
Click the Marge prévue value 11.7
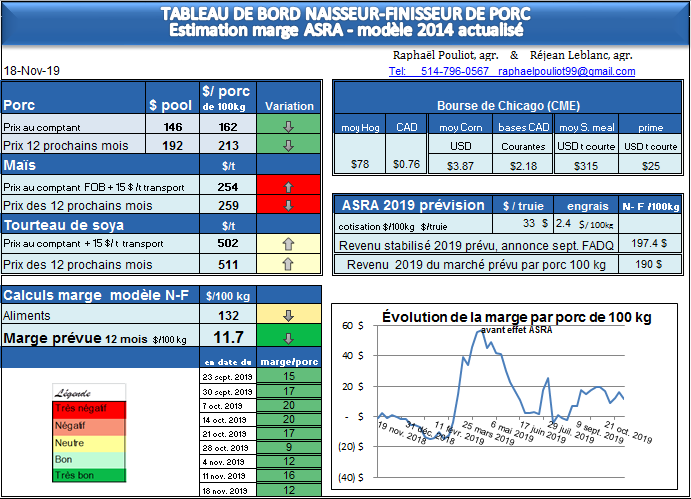click(x=228, y=338)
